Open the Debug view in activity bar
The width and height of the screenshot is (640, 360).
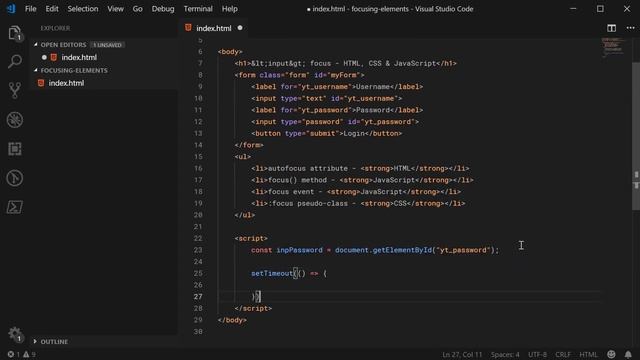[14, 120]
